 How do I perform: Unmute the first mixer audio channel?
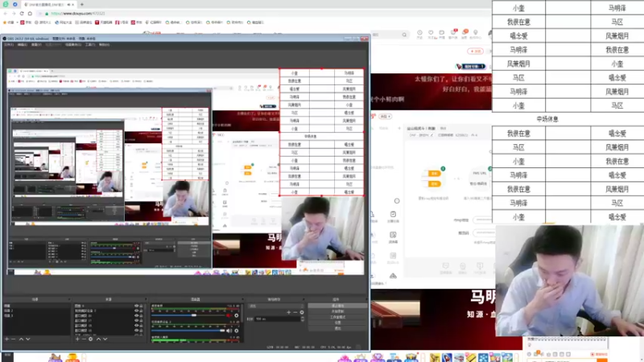[229, 315]
